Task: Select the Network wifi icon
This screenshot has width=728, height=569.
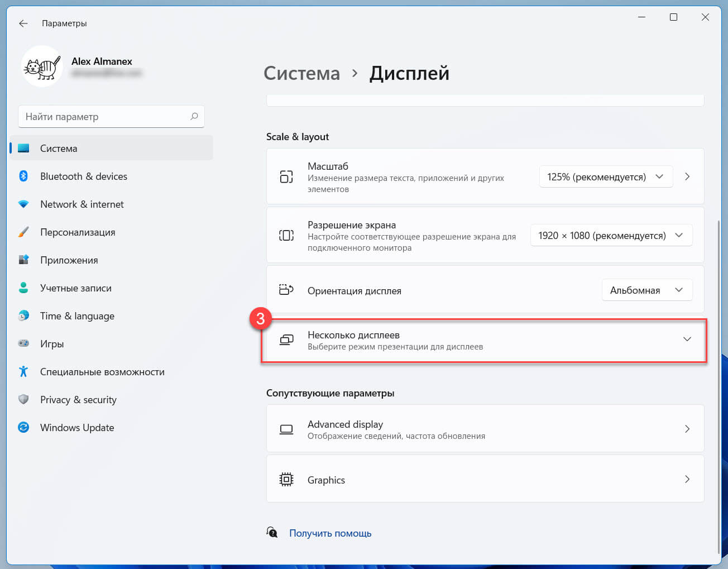Action: 23,204
